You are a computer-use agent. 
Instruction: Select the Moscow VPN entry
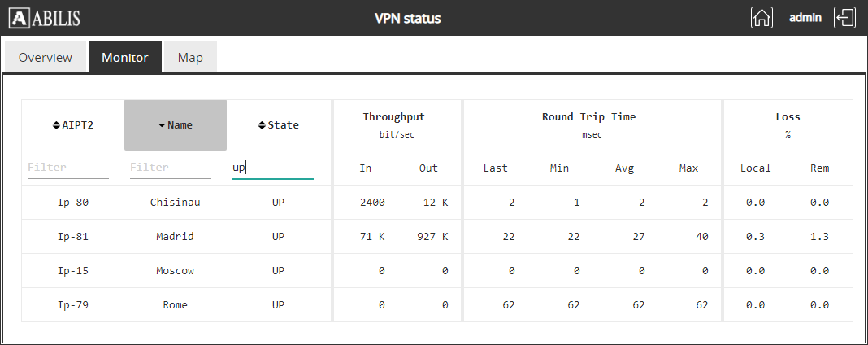[175, 271]
